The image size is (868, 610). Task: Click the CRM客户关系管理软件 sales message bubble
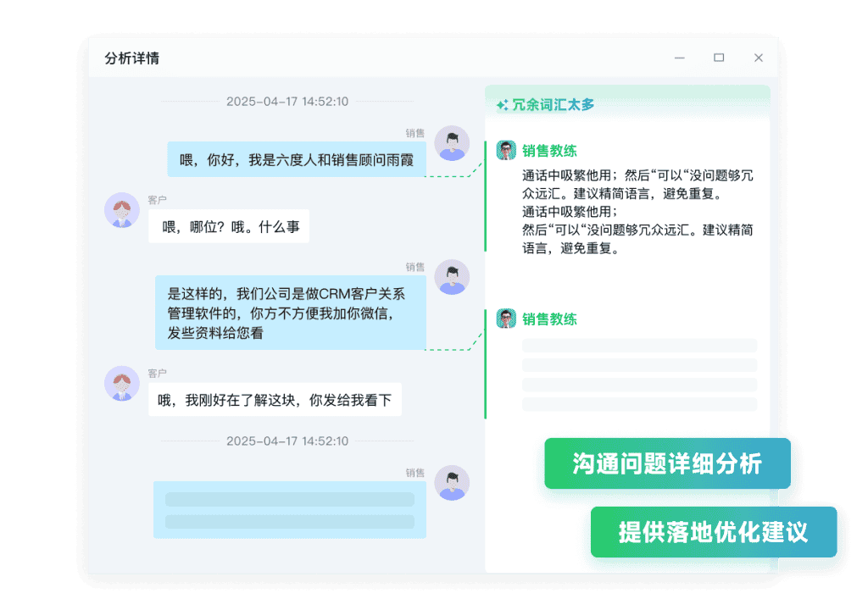(x=290, y=313)
